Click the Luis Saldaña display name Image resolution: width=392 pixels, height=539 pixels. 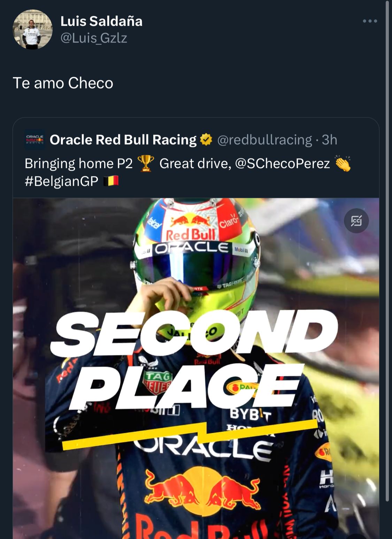click(x=101, y=21)
